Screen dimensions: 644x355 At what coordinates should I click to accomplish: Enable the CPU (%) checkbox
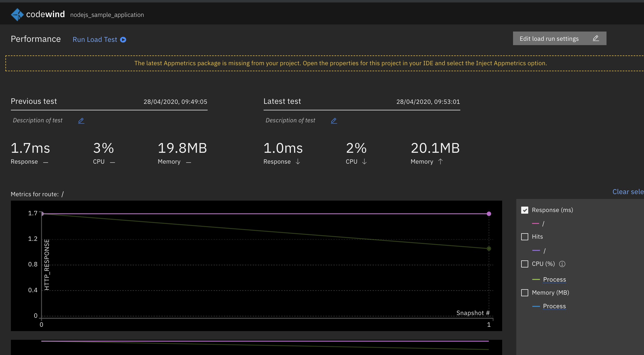click(x=525, y=264)
